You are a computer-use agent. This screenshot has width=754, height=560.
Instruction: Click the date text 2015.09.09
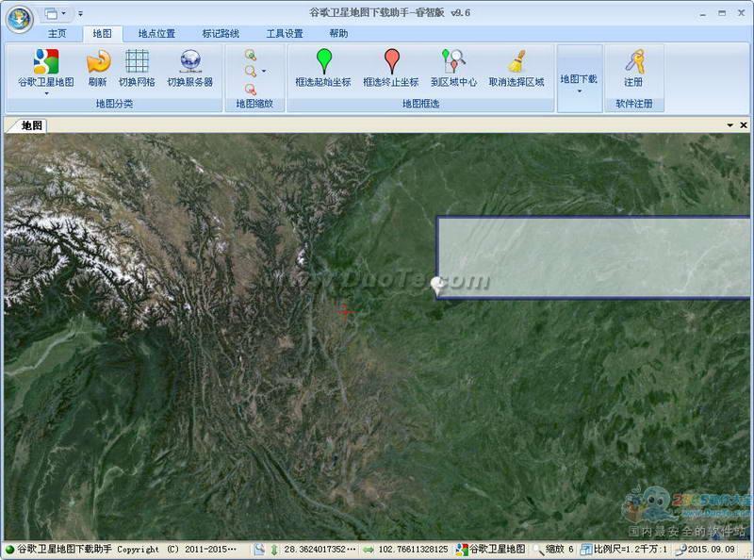pyautogui.click(x=712, y=549)
